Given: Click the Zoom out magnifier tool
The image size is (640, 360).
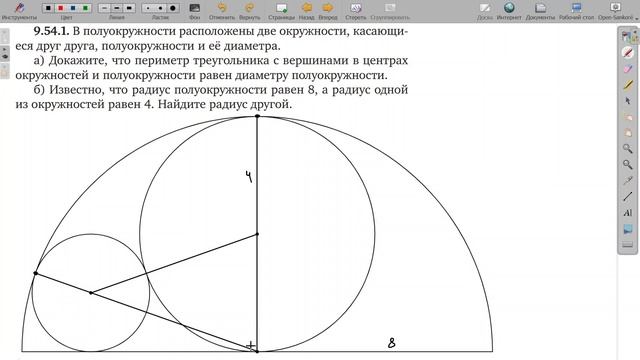Looking at the screenshot, I should [628, 164].
